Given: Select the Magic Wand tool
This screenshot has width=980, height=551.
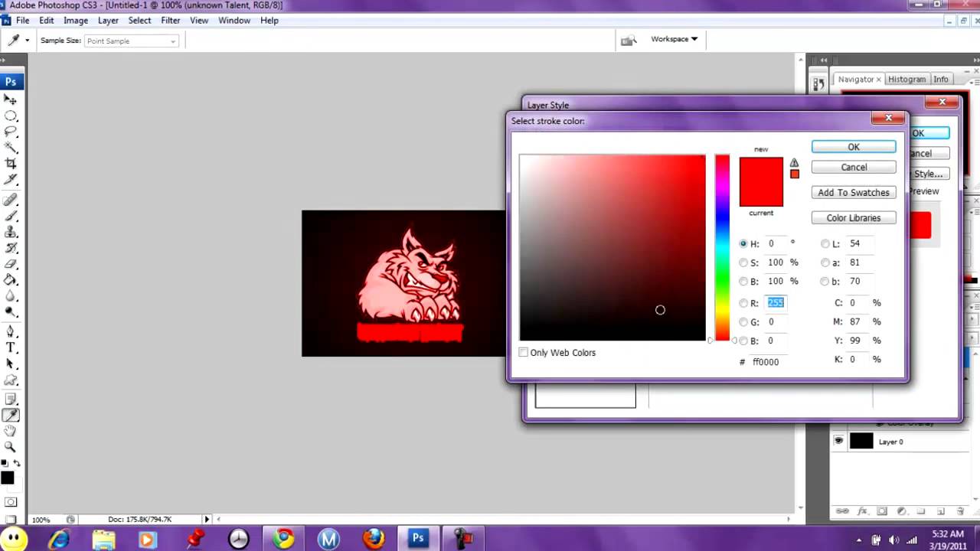Looking at the screenshot, I should coord(11,147).
